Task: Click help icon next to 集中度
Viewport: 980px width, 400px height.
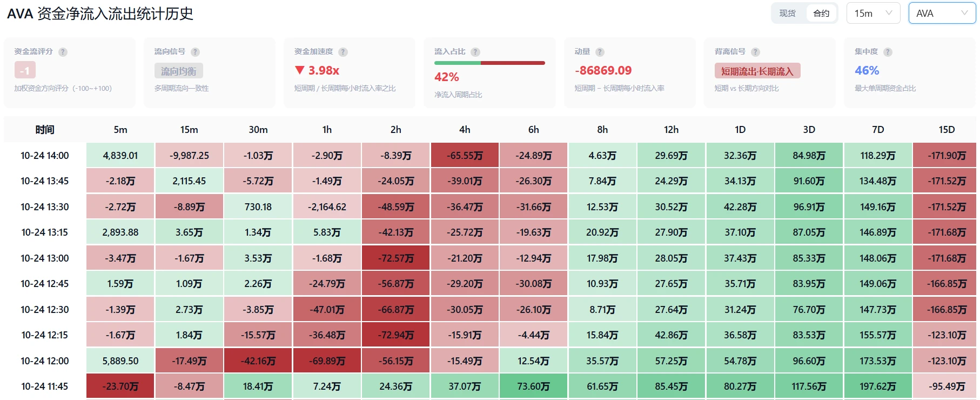Action: pyautogui.click(x=888, y=52)
